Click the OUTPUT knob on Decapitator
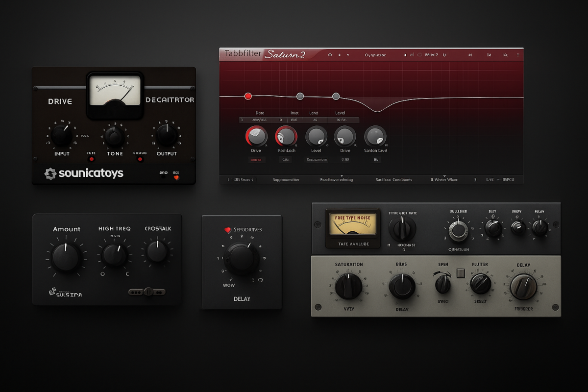The width and height of the screenshot is (588, 392). (x=166, y=135)
